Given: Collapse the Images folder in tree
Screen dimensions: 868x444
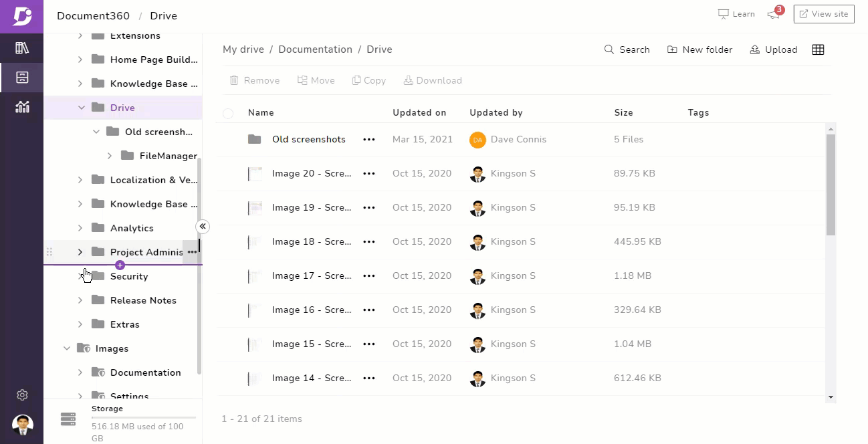Looking at the screenshot, I should pos(67,348).
